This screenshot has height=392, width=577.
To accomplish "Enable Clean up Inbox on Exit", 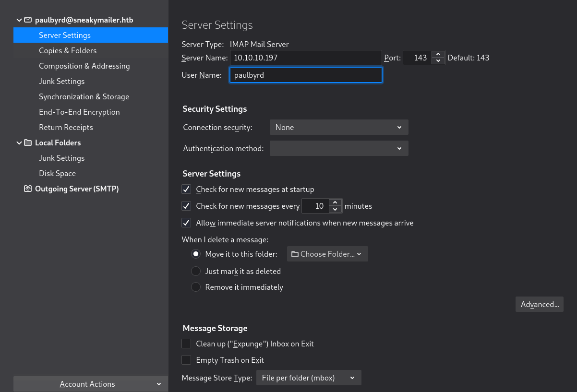I will tap(186, 344).
